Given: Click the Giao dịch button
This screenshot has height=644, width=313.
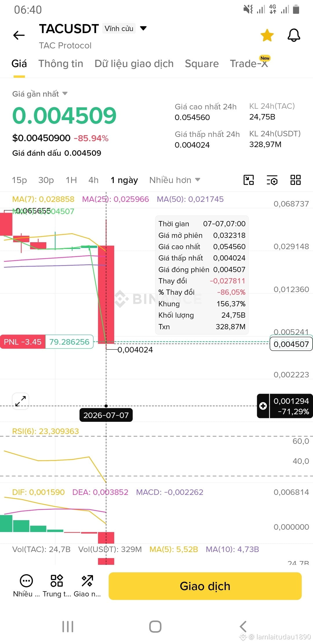Looking at the screenshot, I should 205,586.
